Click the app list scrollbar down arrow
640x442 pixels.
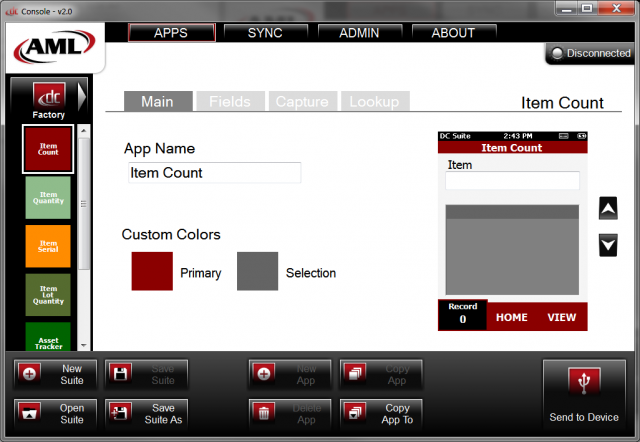point(84,345)
